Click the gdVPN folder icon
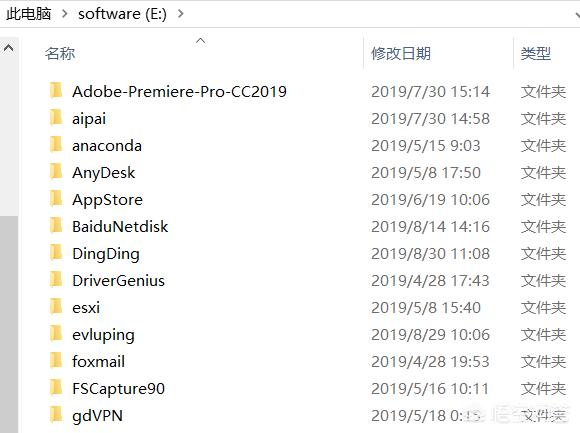The image size is (580, 433). [56, 415]
